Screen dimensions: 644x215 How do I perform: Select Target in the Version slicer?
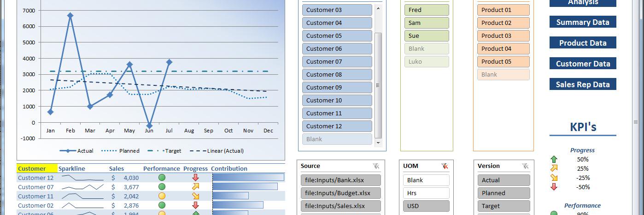[504, 206]
